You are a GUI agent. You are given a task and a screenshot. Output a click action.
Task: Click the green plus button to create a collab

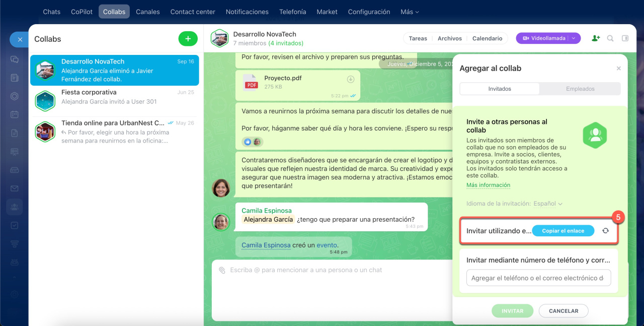coord(188,39)
